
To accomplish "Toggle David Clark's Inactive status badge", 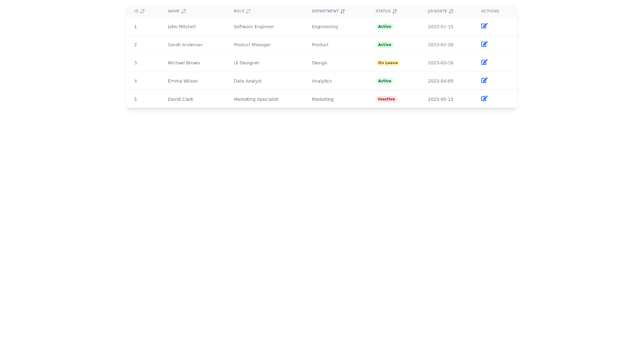I will [x=386, y=99].
